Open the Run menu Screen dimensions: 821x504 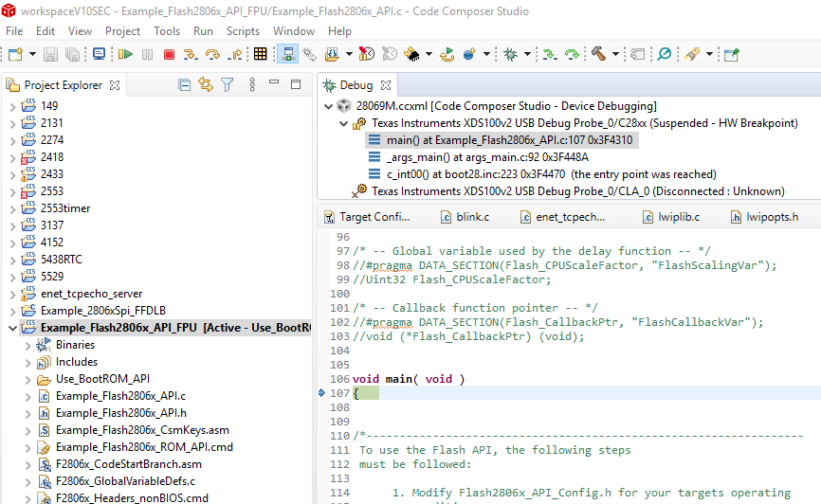(203, 31)
